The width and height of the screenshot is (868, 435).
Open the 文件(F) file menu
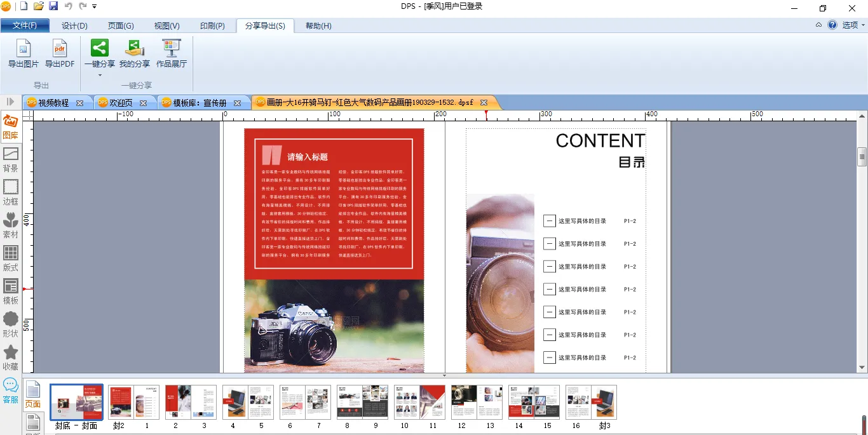pyautogui.click(x=25, y=26)
